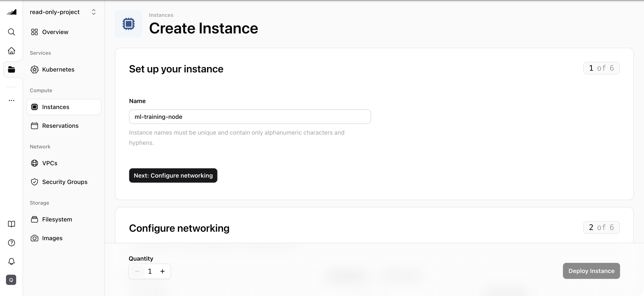
Task: Select Instances in the sidebar
Action: click(64, 107)
